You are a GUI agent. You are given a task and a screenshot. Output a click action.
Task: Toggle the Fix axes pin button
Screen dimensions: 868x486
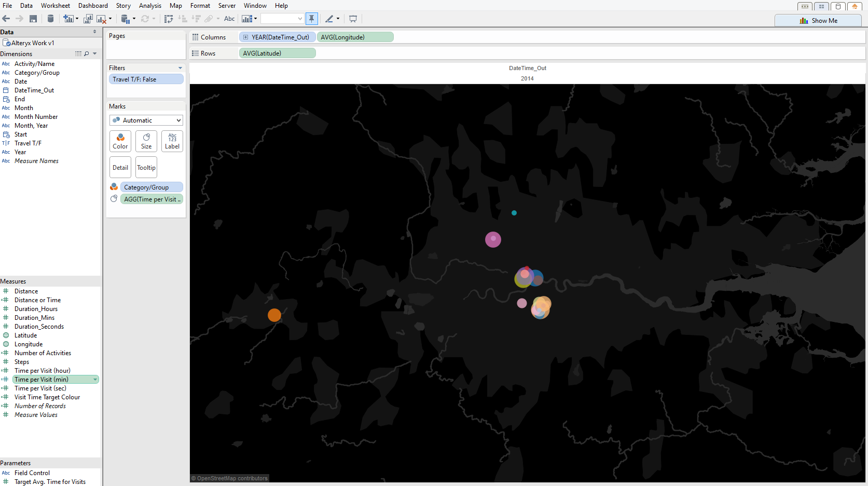coord(311,19)
